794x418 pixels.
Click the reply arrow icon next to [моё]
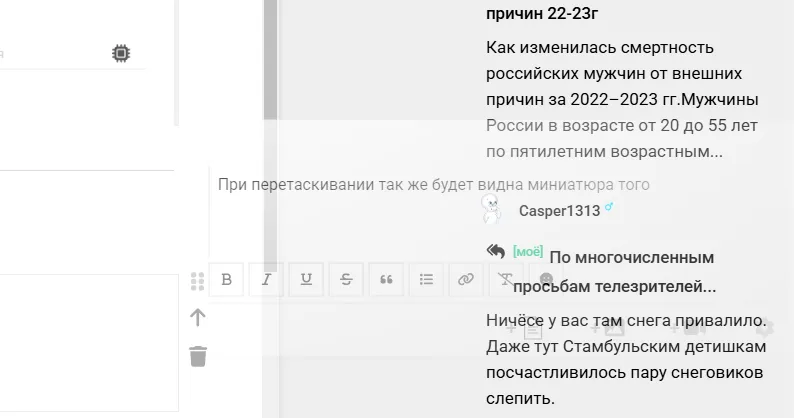click(496, 251)
